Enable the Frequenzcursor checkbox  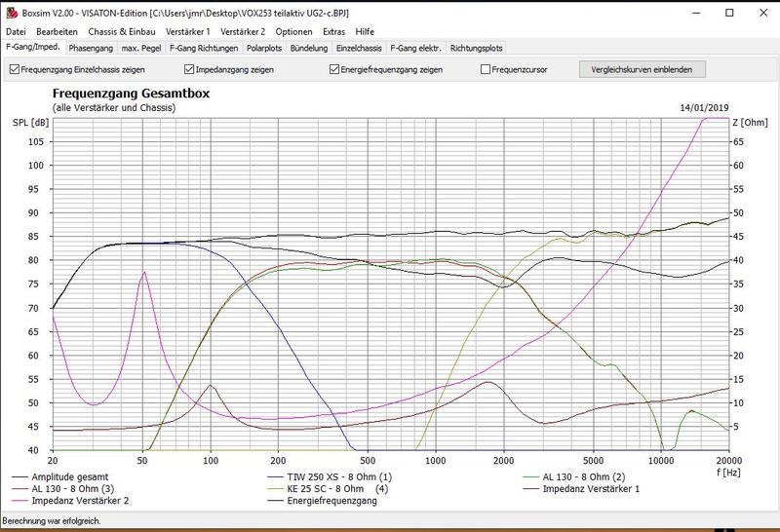(x=486, y=70)
